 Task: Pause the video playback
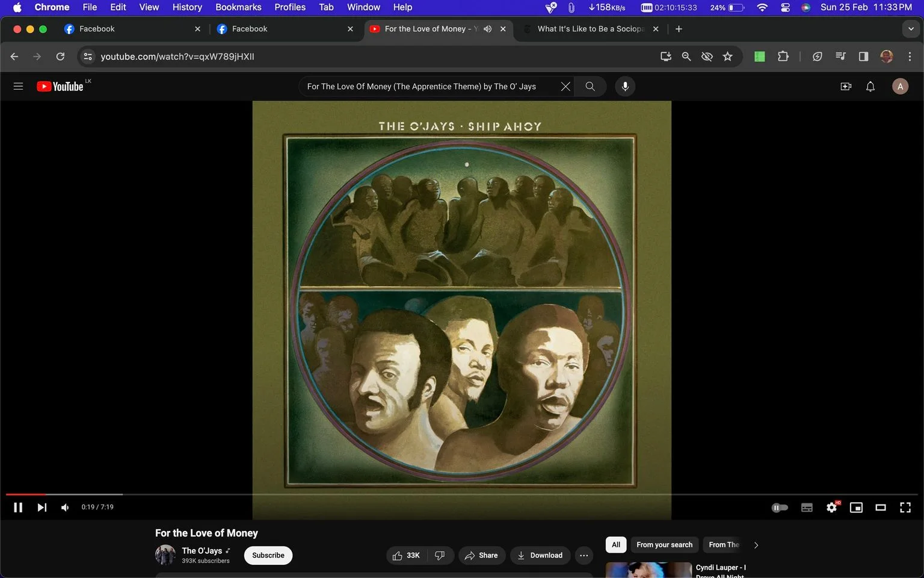(x=18, y=508)
